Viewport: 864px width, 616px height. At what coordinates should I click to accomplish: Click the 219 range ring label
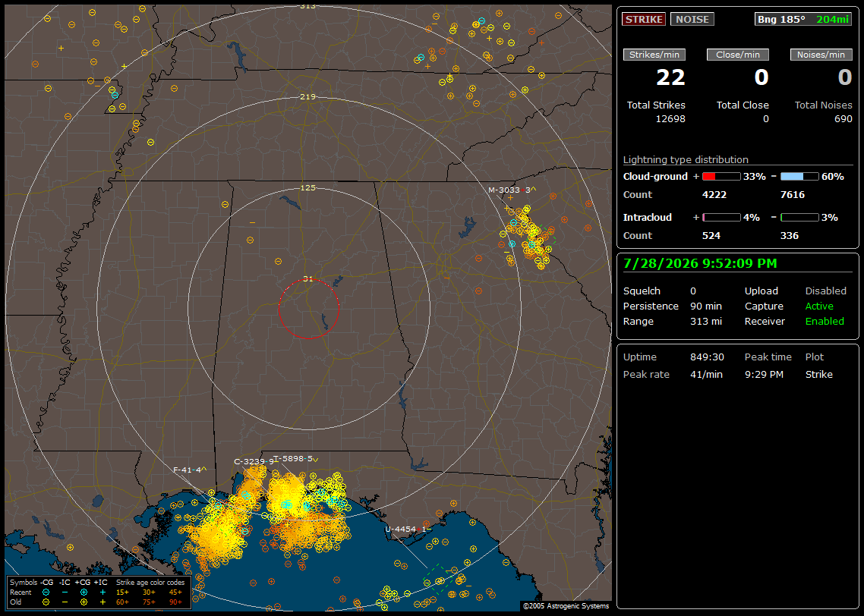307,97
